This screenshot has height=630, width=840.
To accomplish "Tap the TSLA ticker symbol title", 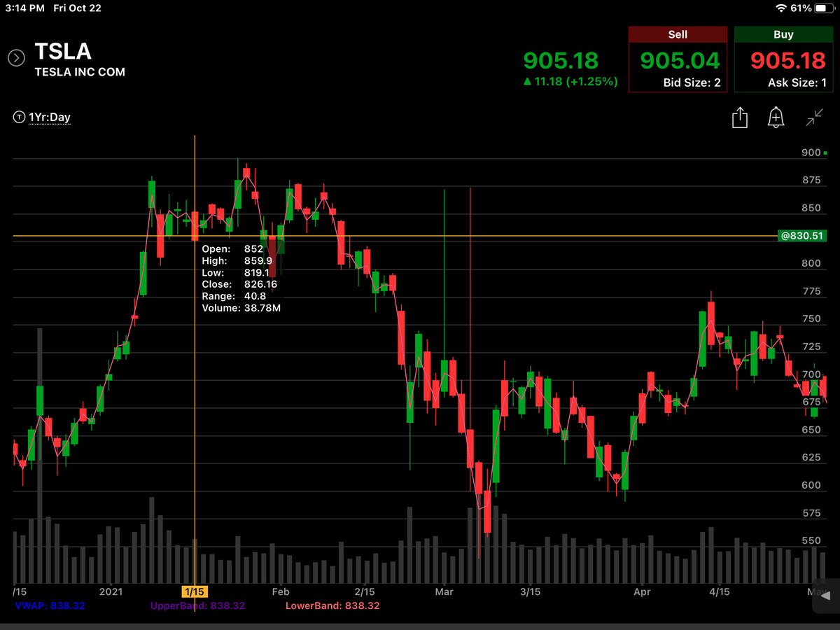I will pyautogui.click(x=63, y=52).
